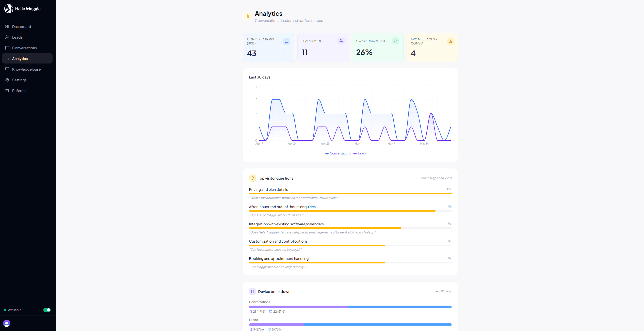Click the Pricing and plan details bar
The image size is (644, 331).
click(350, 194)
